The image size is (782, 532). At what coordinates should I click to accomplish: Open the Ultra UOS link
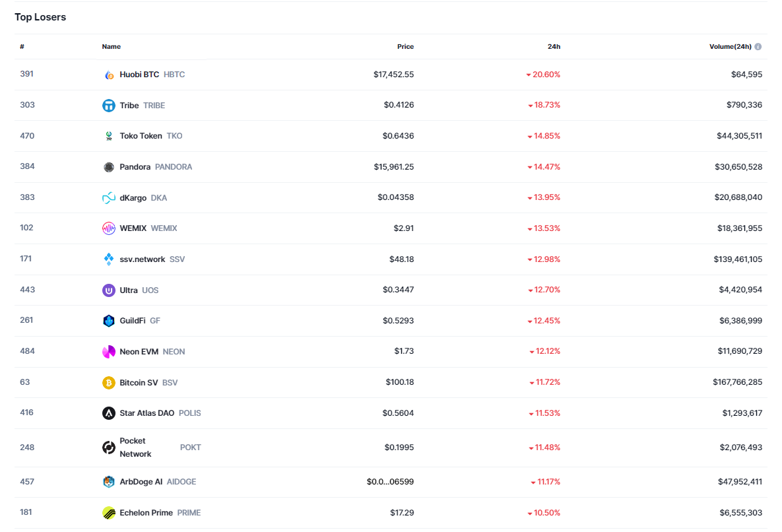coord(129,290)
